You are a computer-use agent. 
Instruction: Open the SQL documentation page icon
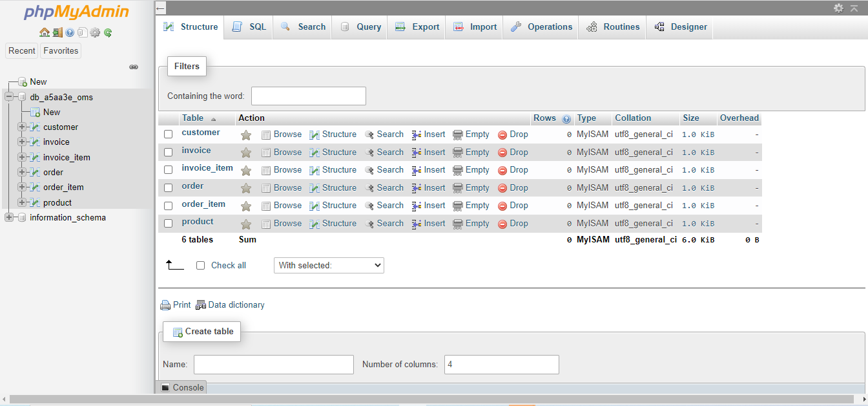coord(82,32)
